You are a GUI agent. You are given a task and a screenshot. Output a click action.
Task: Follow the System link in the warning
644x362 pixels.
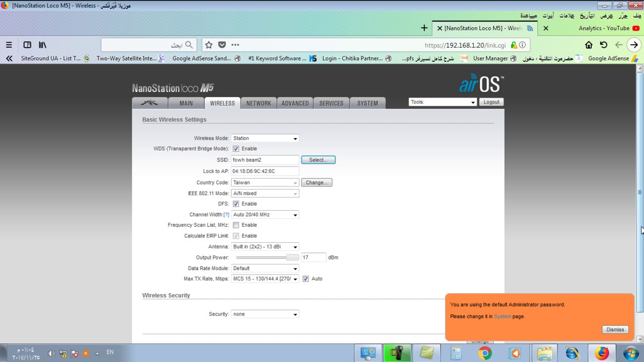click(502, 317)
